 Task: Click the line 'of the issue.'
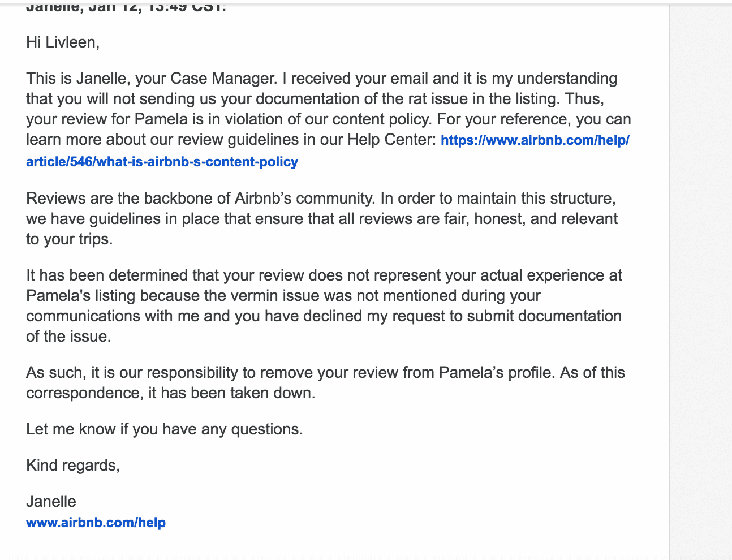[x=68, y=337]
